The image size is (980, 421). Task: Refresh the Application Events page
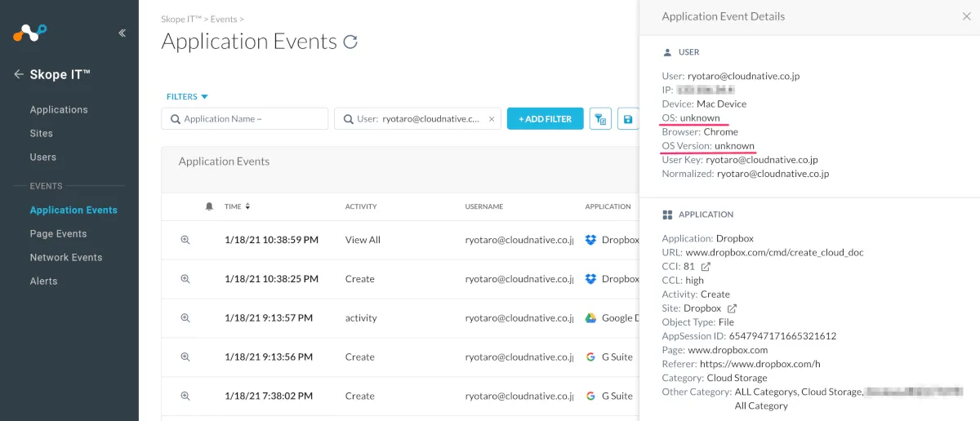tap(350, 42)
